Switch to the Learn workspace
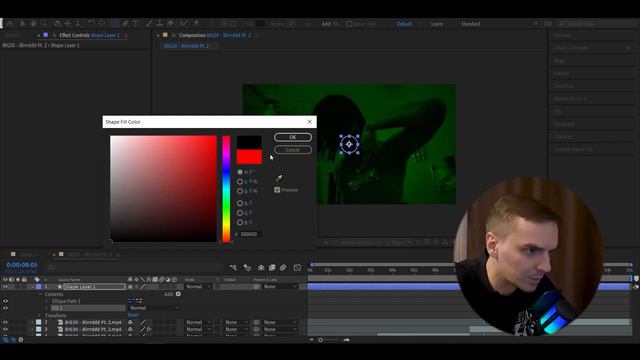The image size is (640, 360). [437, 24]
